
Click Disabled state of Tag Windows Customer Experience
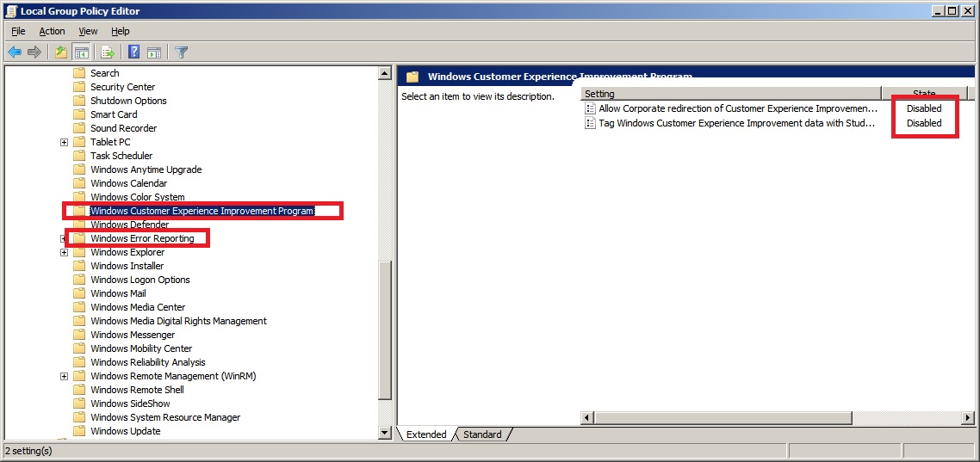pos(924,123)
